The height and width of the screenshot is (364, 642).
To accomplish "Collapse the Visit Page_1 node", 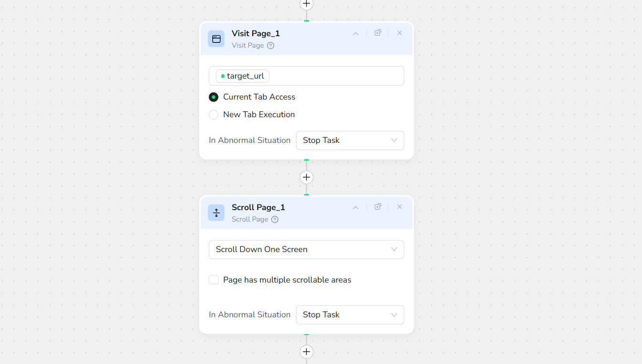I will (355, 33).
